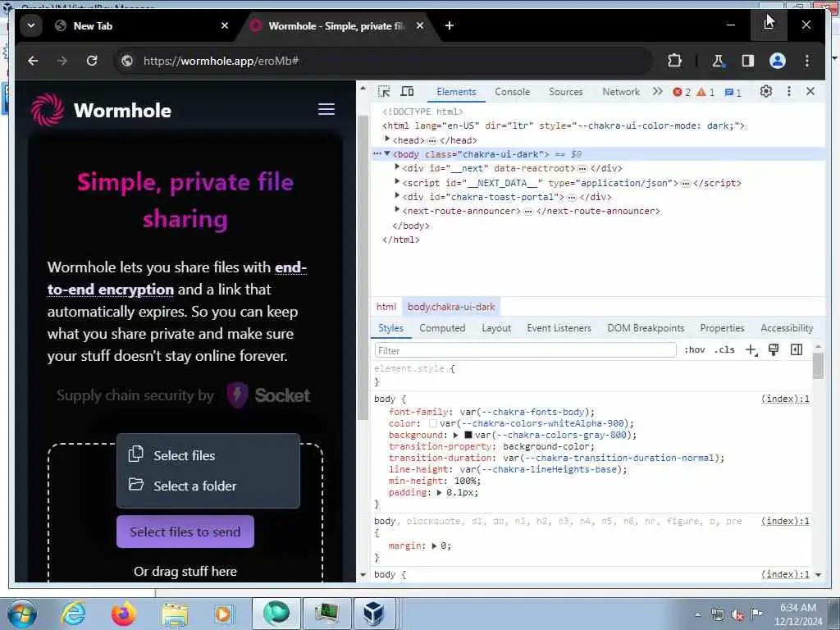Open the Event Listeners pane tab

559,328
